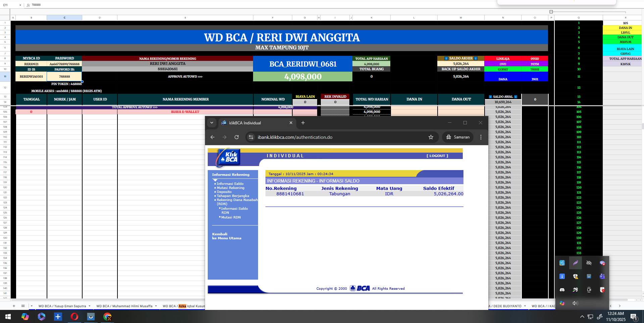Collapse the column group minus toggle

pos(551,12)
